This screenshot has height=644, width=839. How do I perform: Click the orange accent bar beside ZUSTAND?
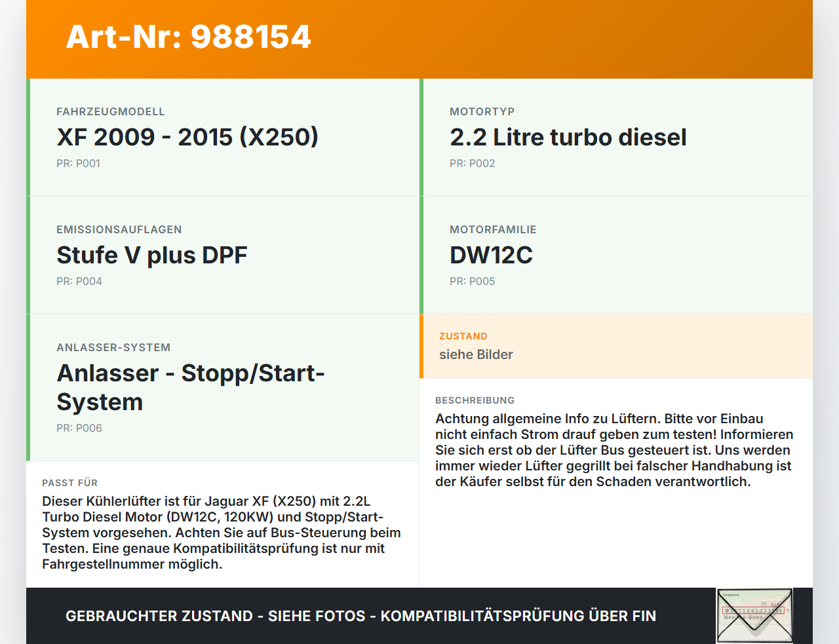tap(421, 347)
